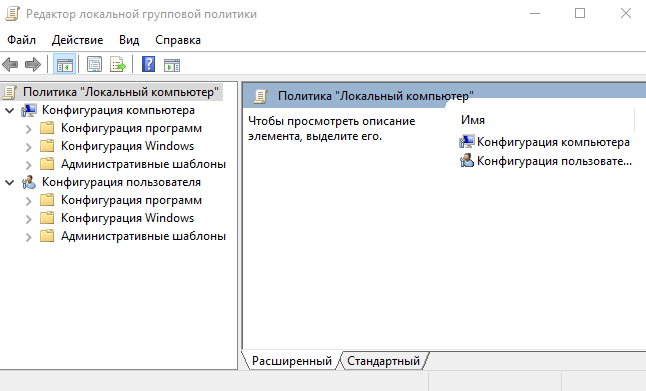Click the scroll icon in the right pane header
Screen dimensions: 646x391
tap(260, 96)
